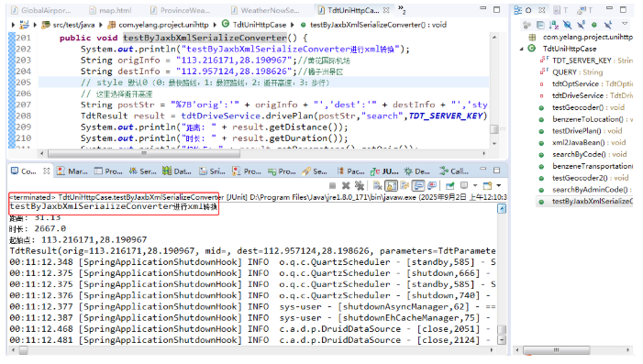Click the Outline horizontal scrollbar thumb
Screen dimensions: 643x364
[557, 350]
